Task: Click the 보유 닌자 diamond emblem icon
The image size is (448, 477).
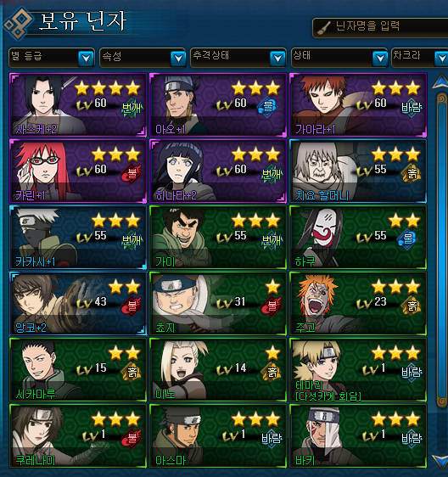Action: (19, 23)
